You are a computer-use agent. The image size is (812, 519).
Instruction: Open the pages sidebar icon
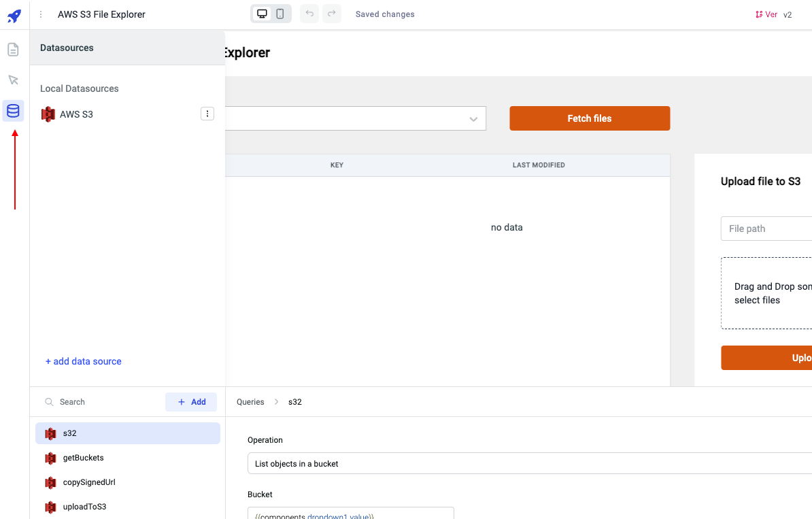13,50
